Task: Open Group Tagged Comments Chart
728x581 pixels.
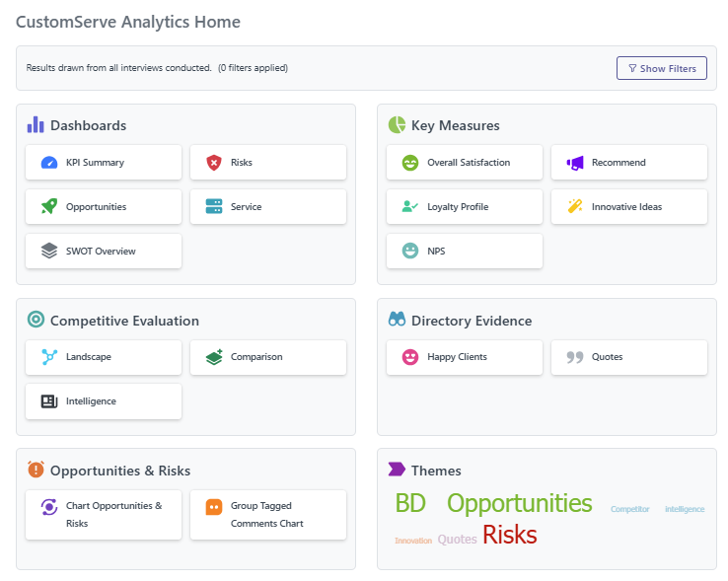Action: tap(268, 515)
